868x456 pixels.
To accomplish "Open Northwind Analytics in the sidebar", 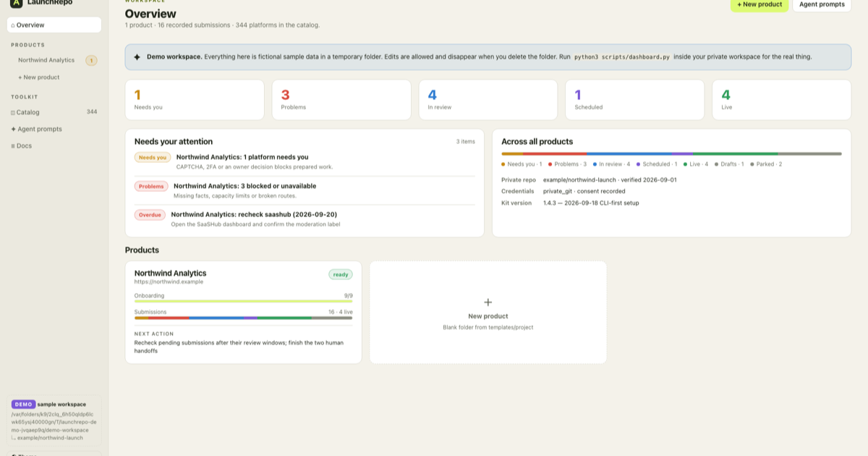I will 46,60.
